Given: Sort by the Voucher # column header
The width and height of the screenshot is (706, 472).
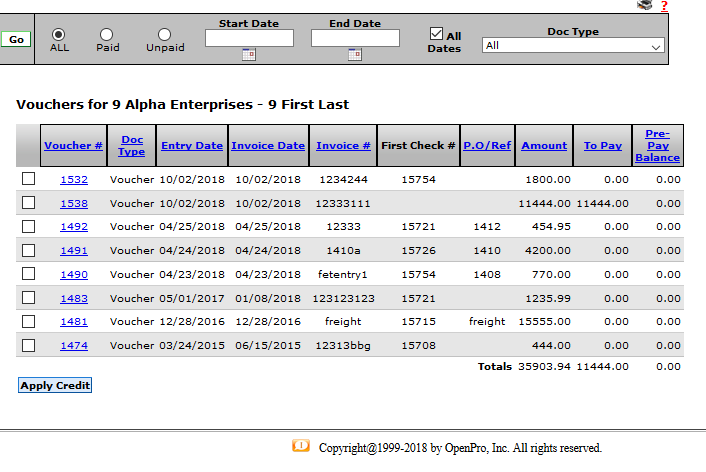Looking at the screenshot, I should pos(73,146).
